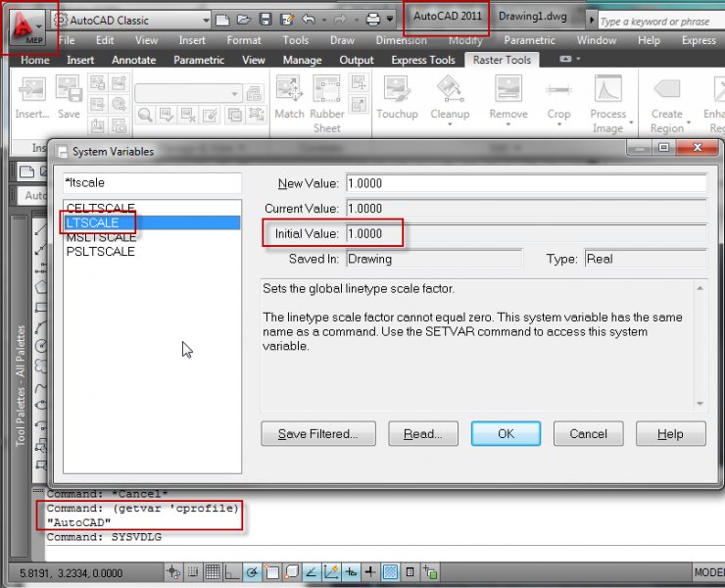This screenshot has height=588, width=725.
Task: Expand the Process Image dropdown arrow
Action: click(631, 122)
